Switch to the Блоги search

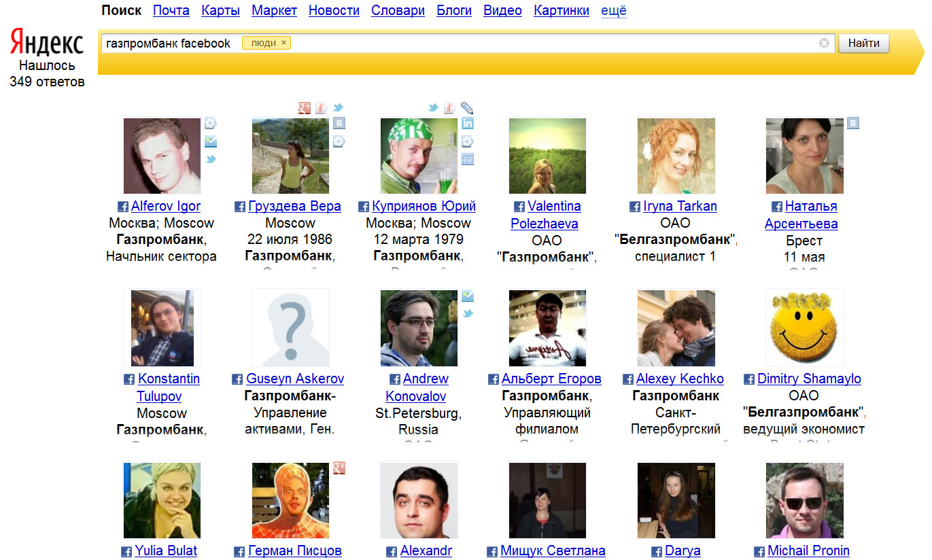point(454,10)
